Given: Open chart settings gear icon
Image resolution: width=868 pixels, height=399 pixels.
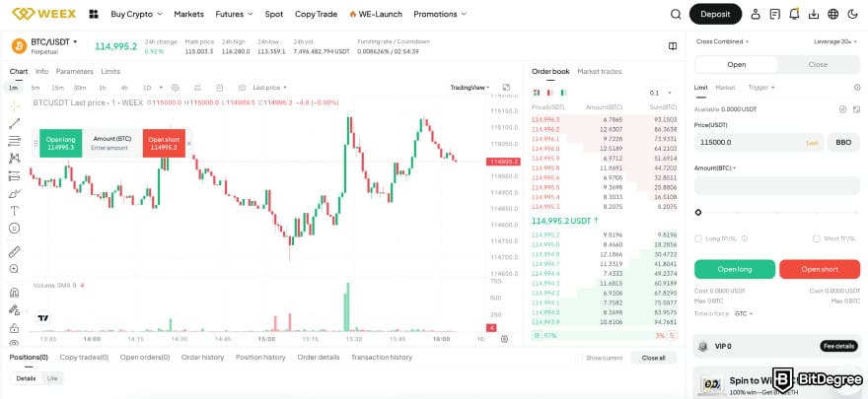Looking at the screenshot, I should (176, 88).
